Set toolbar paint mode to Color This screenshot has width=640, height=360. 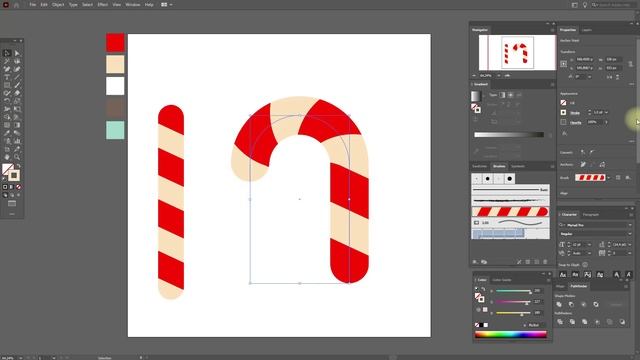click(5, 187)
